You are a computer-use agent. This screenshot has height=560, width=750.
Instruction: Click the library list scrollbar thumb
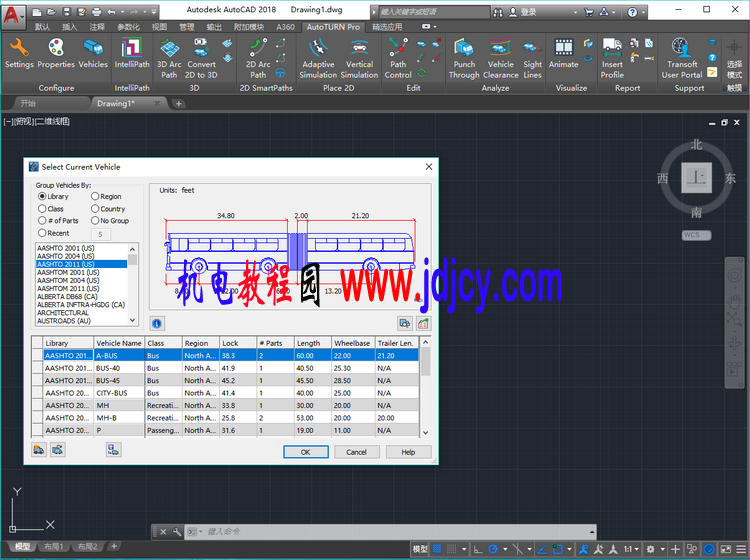point(132,260)
